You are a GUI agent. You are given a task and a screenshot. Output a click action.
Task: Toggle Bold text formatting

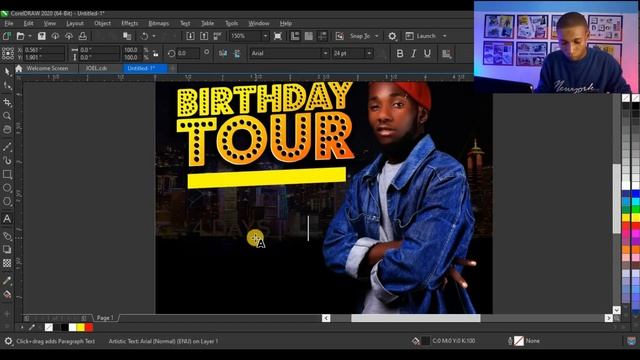400,53
